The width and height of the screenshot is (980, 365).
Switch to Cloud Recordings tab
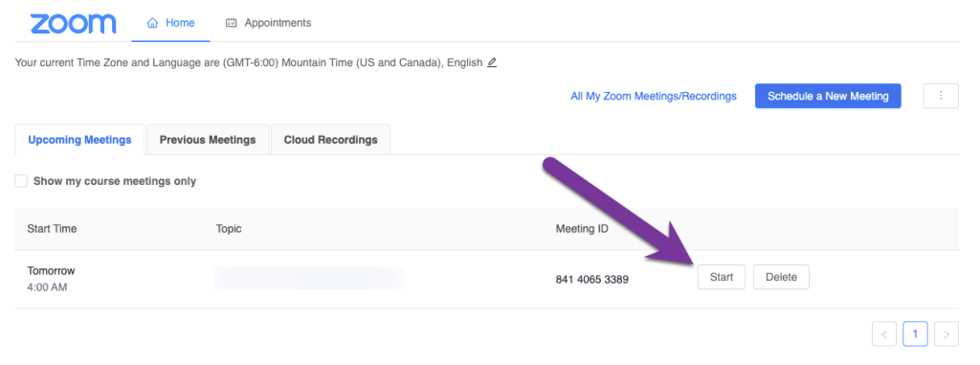[330, 140]
